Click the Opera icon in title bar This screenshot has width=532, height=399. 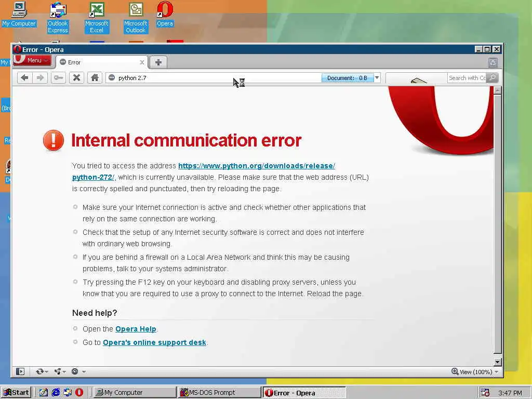point(18,49)
